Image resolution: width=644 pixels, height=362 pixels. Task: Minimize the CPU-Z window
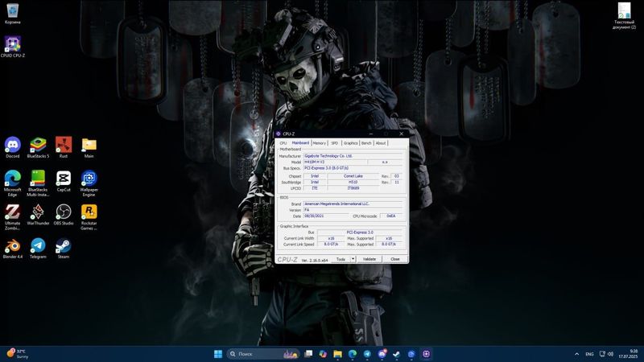pyautogui.click(x=371, y=134)
